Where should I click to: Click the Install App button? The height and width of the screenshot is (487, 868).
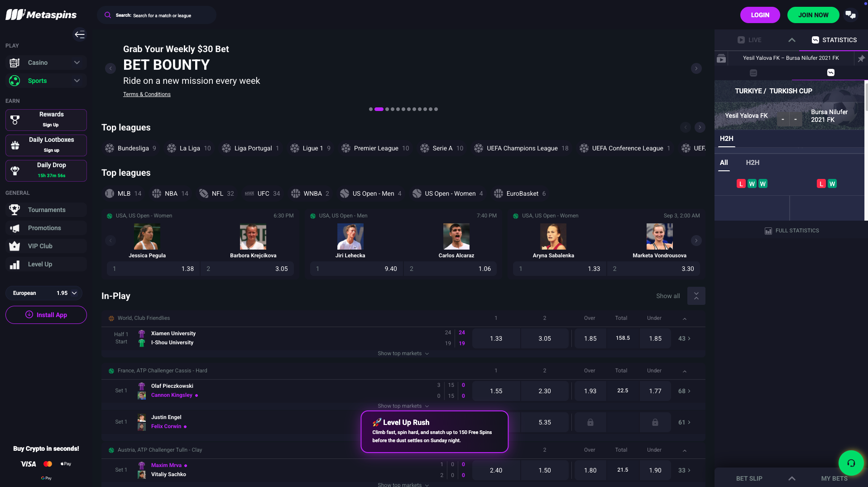tap(46, 315)
